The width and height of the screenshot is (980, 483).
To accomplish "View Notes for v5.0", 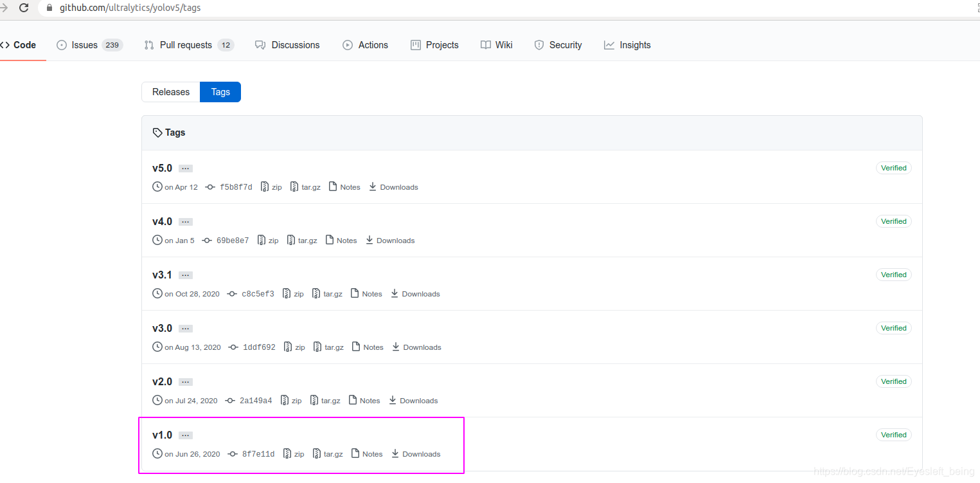I will click(x=344, y=187).
